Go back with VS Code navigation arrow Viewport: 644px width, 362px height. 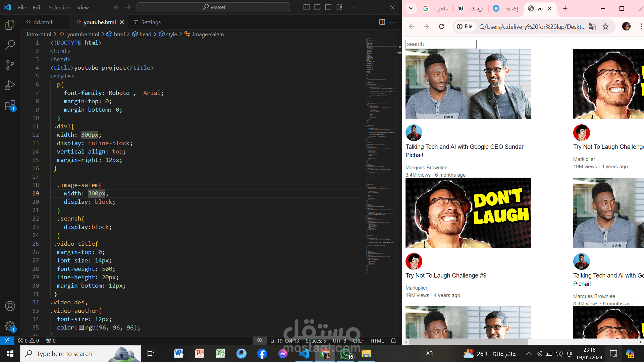coord(117,7)
